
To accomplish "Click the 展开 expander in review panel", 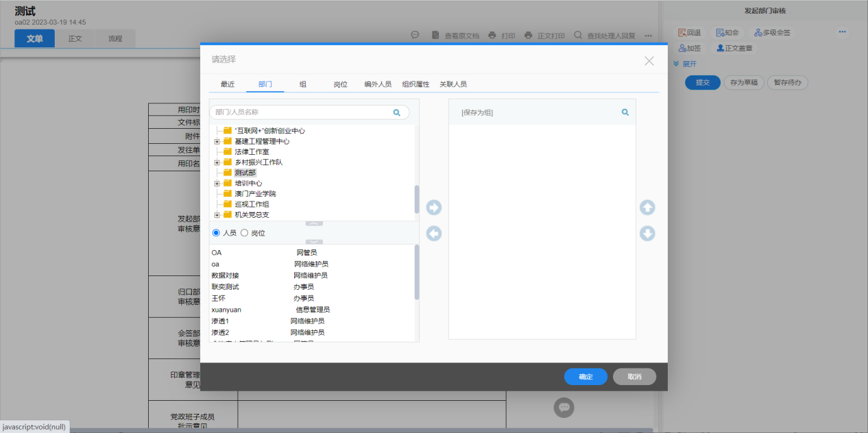I will coord(685,64).
